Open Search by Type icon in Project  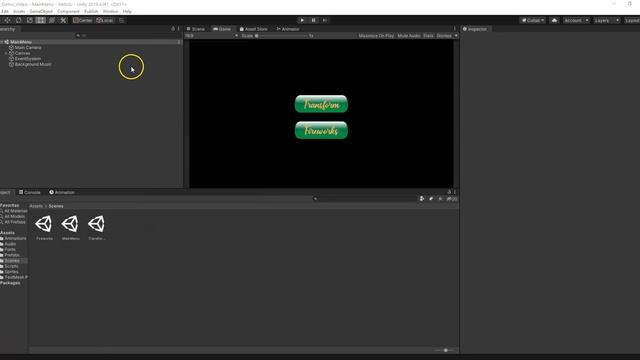coord(422,199)
